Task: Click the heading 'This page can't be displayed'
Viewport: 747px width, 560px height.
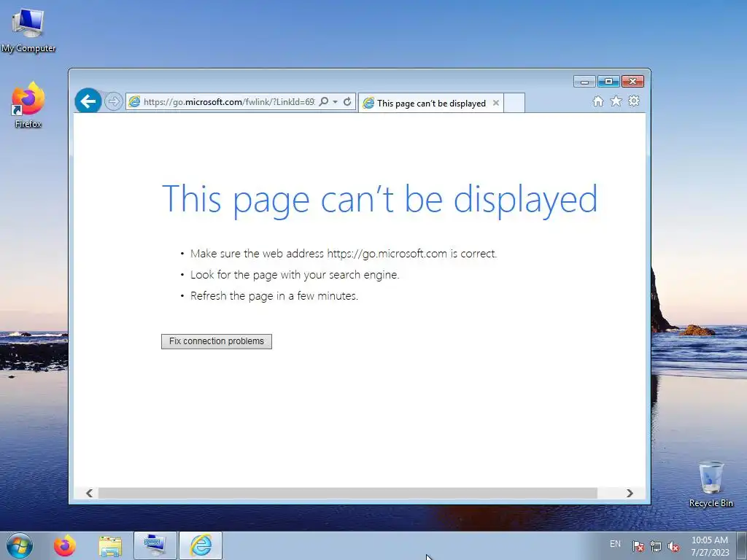Action: click(x=379, y=199)
